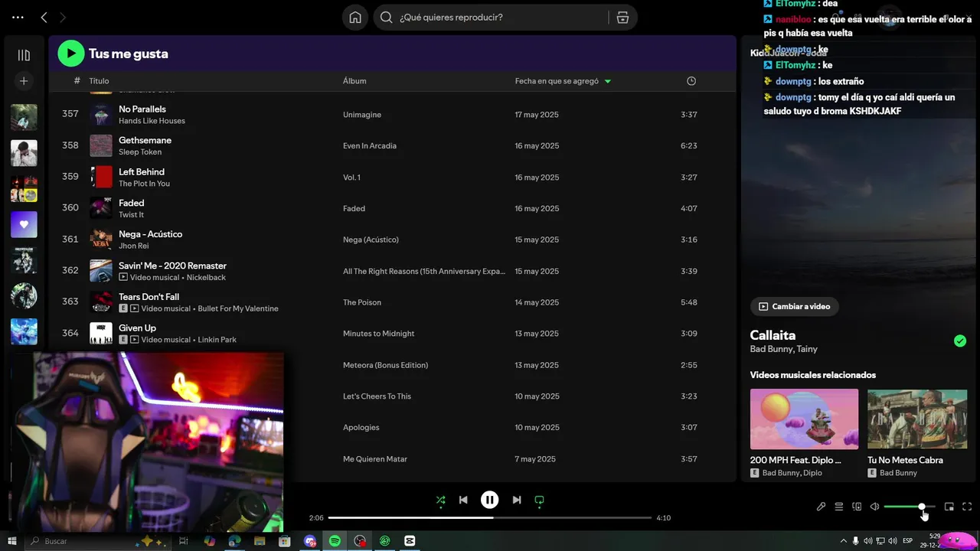Click the red 'Left Behind' album cover
Viewport: 980px width, 551px height.
(101, 177)
